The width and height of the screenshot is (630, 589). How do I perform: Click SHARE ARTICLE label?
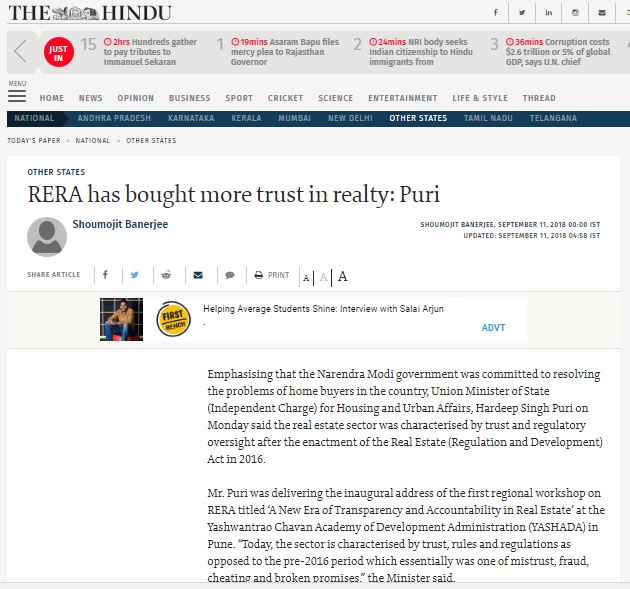point(54,275)
